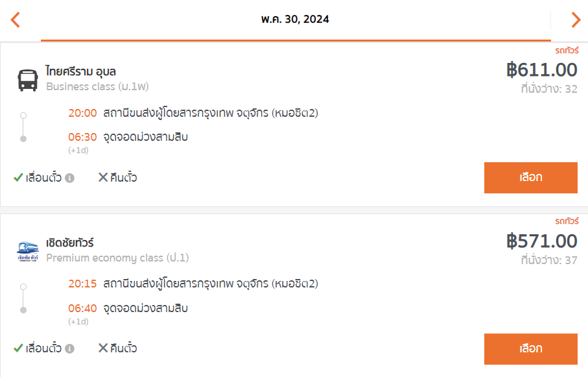Viewport: 588px width, 377px height.
Task: Click Business class (ม.1พ) label
Action: click(97, 87)
